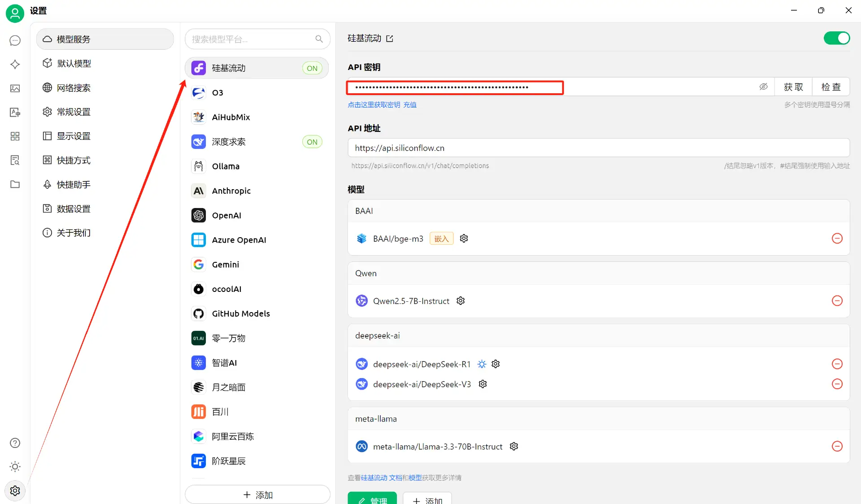Viewport: 861px width, 504px height.
Task: Open the mini apps grid icon
Action: click(15, 136)
